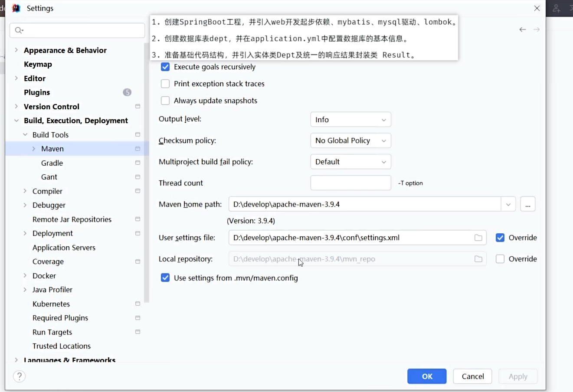This screenshot has width=573, height=392.
Task: Expand the Editor tree node
Action: (x=16, y=78)
